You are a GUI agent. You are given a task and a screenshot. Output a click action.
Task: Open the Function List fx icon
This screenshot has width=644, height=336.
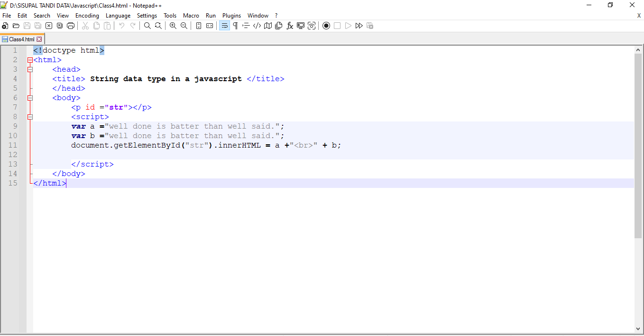pyautogui.click(x=290, y=26)
